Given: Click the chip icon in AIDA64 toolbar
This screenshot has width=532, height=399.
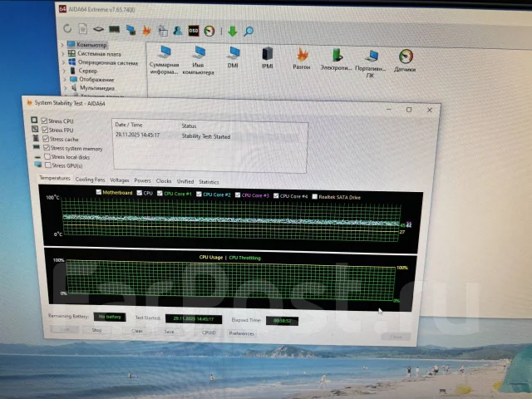Looking at the screenshot, I should click(98, 29).
